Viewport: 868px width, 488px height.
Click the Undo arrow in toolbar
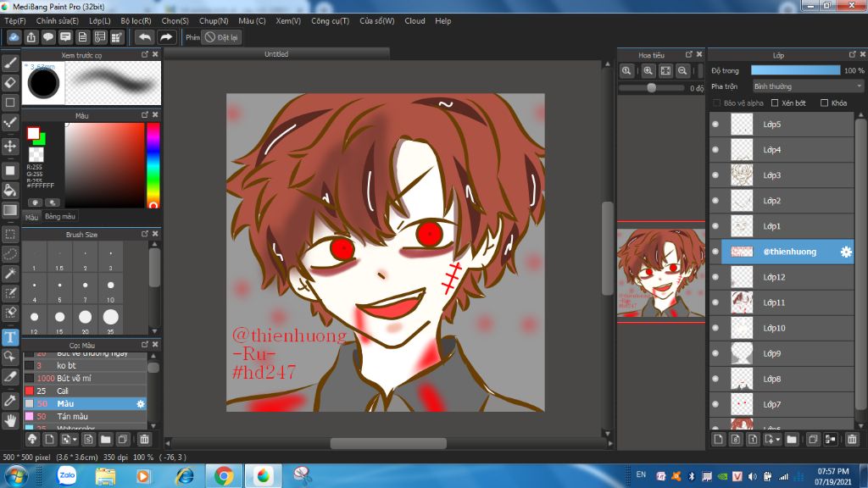pos(144,37)
